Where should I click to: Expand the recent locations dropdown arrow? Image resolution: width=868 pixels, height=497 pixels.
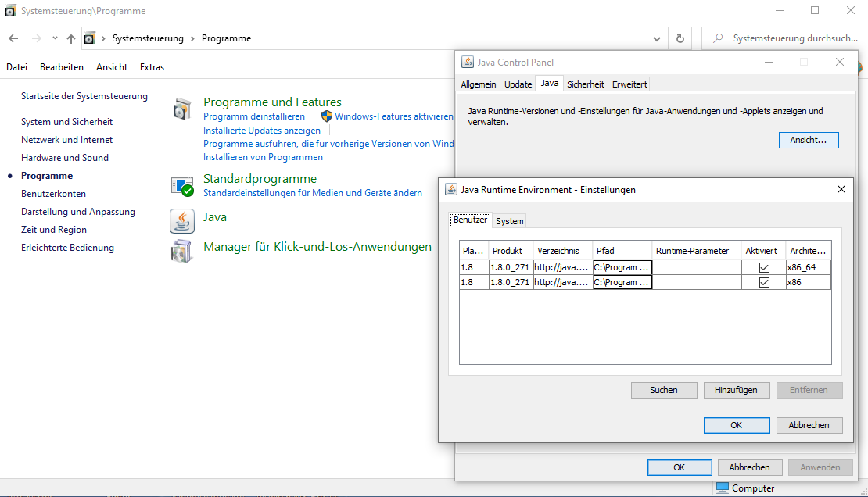point(55,38)
